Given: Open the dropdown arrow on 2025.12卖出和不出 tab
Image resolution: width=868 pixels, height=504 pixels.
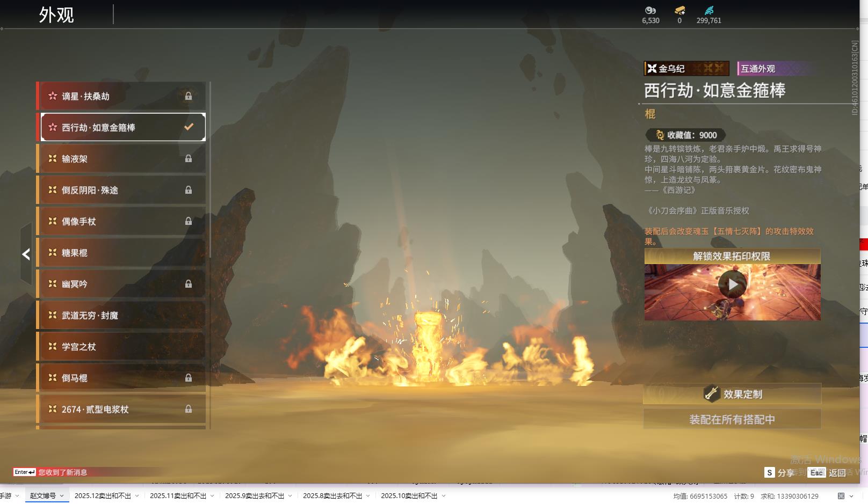Looking at the screenshot, I should coord(137,496).
